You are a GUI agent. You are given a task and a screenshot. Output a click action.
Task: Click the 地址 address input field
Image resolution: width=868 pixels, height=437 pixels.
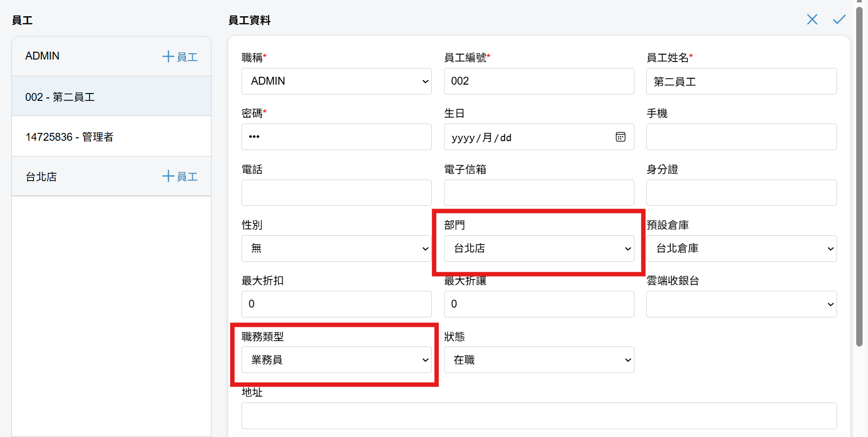539,416
